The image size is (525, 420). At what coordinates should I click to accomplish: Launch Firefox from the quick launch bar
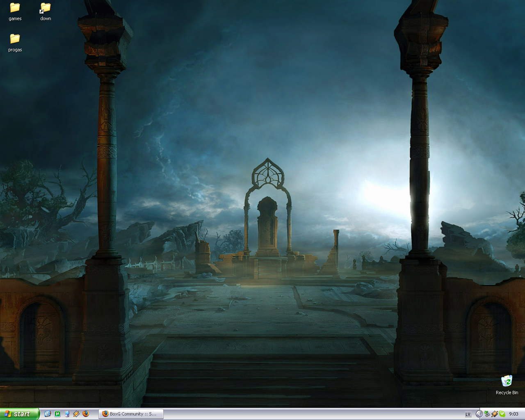pos(86,414)
